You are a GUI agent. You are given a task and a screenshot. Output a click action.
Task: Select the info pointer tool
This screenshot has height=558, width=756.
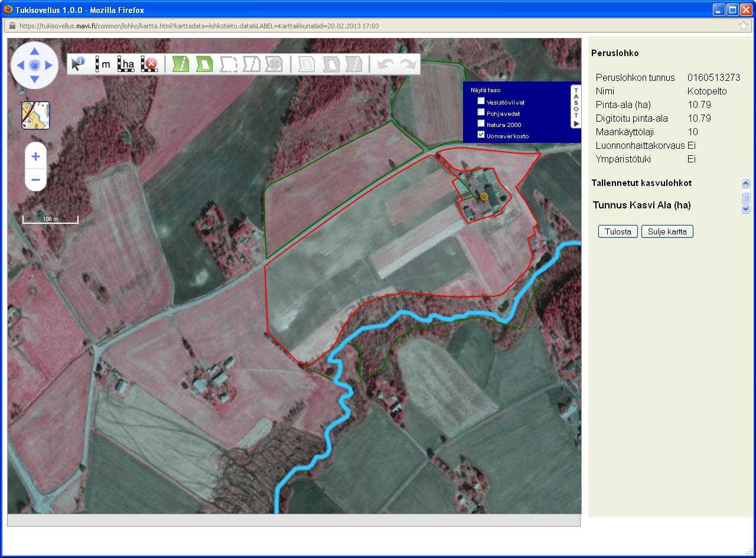click(x=78, y=64)
